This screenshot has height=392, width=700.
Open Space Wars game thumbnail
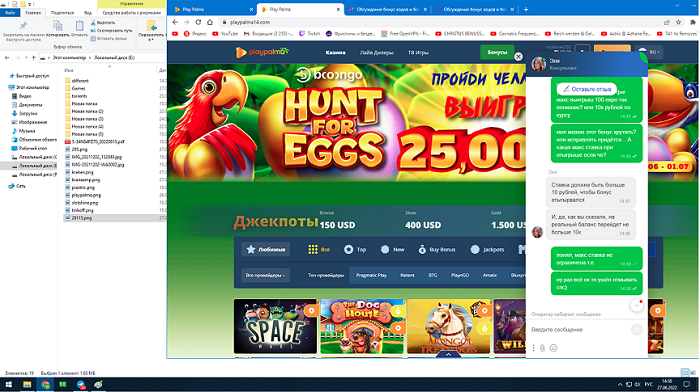(x=275, y=326)
